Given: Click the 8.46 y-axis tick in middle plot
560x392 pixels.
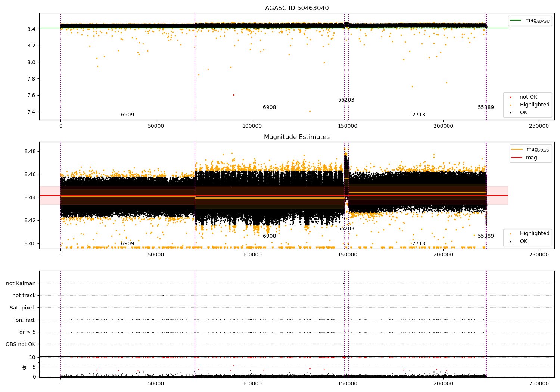Looking at the screenshot, I should point(30,174).
